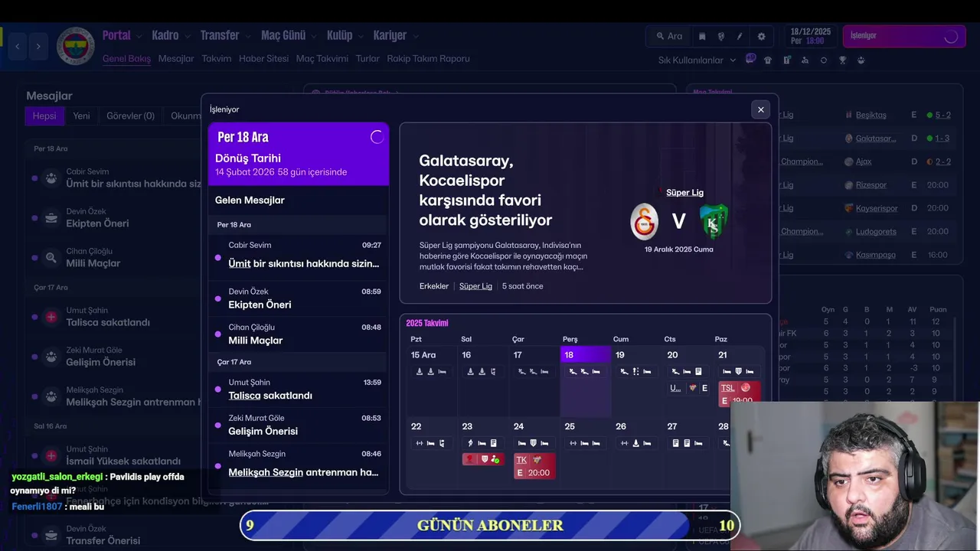This screenshot has height=551, width=980.
Task: Open Gelişim Önerisi message in the dialog
Action: click(x=299, y=425)
